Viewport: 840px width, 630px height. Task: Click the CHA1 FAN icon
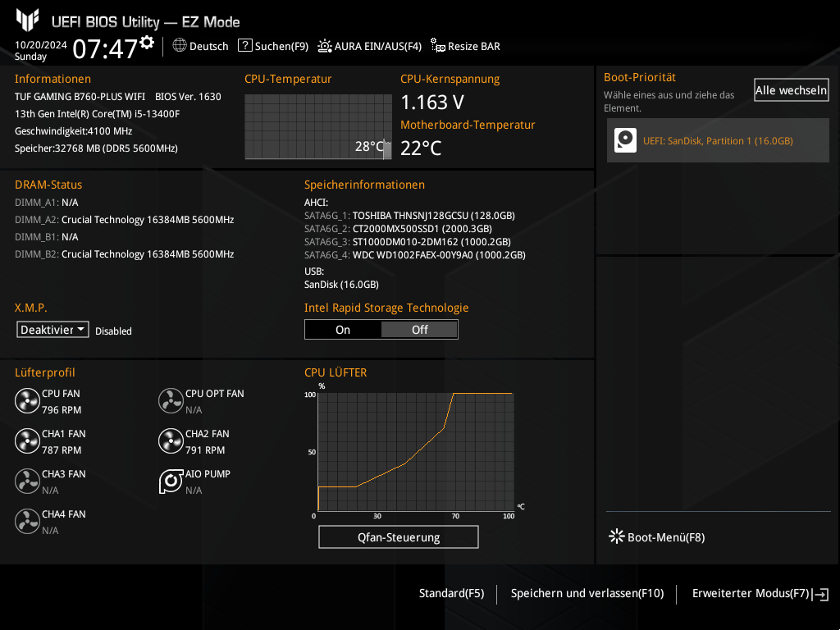(x=27, y=441)
